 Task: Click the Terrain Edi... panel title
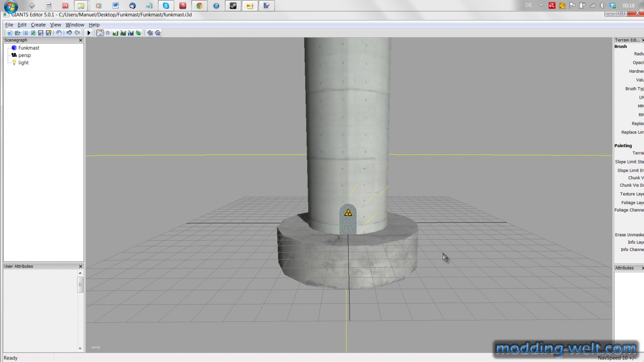click(x=628, y=40)
